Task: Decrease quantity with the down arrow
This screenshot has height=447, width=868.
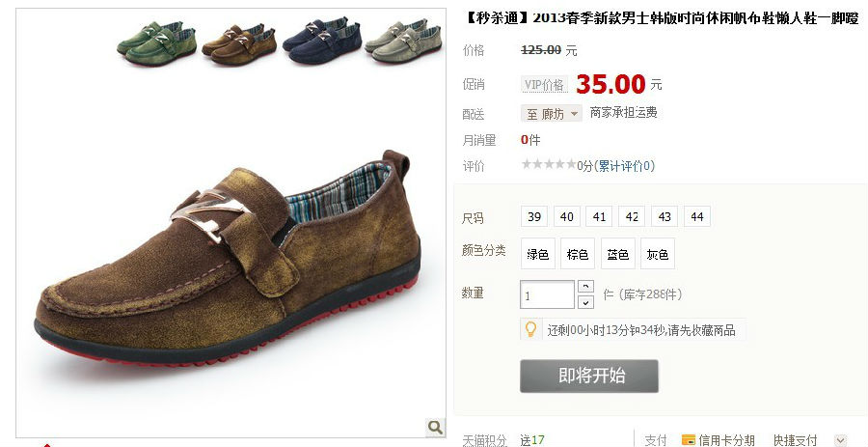Action: point(585,302)
